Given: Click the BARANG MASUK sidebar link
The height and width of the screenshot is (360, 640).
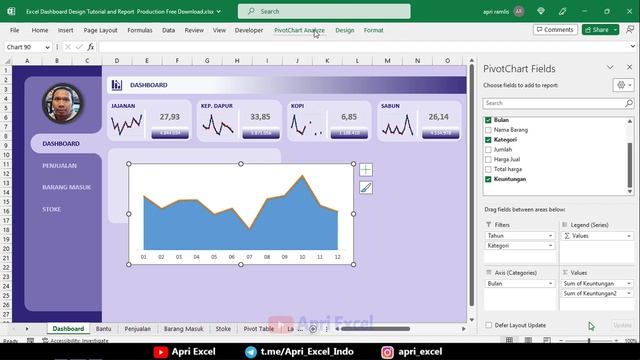Looking at the screenshot, I should [67, 187].
